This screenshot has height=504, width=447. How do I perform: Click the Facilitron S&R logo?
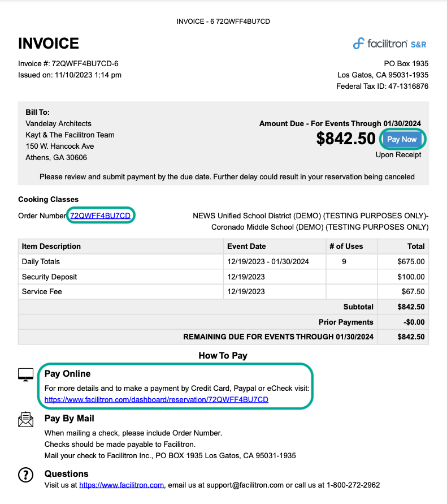[389, 44]
